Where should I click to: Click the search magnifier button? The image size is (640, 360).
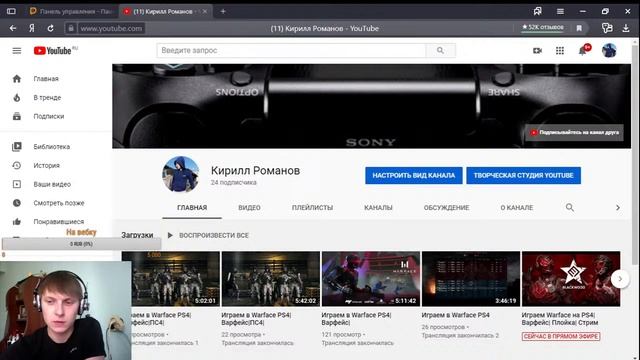pyautogui.click(x=440, y=51)
